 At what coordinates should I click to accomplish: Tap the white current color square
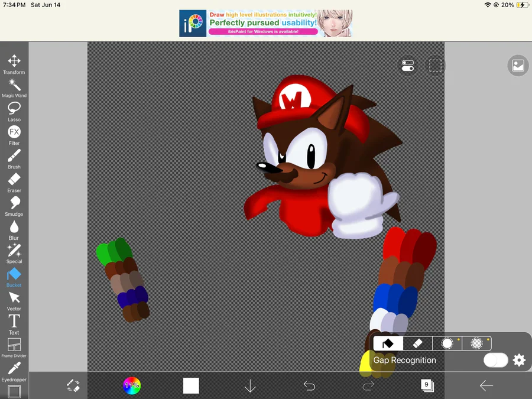point(191,386)
